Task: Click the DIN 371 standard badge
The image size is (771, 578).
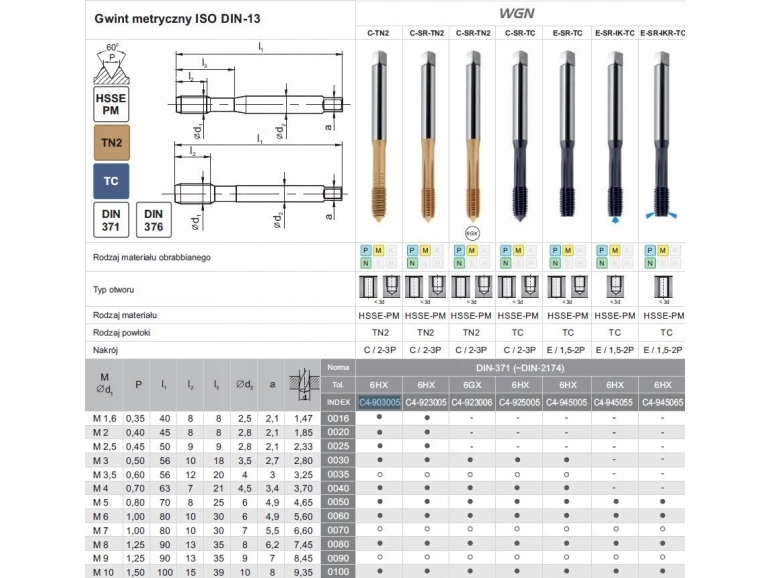Action: click(111, 220)
